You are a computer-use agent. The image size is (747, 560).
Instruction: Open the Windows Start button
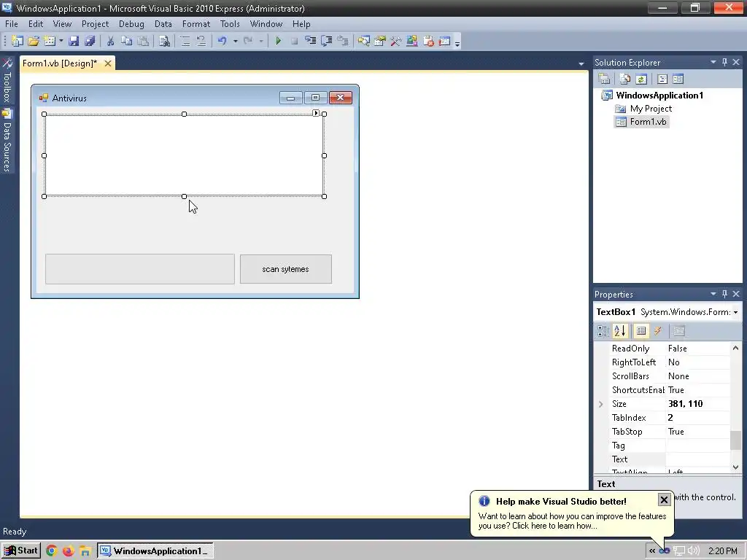click(21, 551)
